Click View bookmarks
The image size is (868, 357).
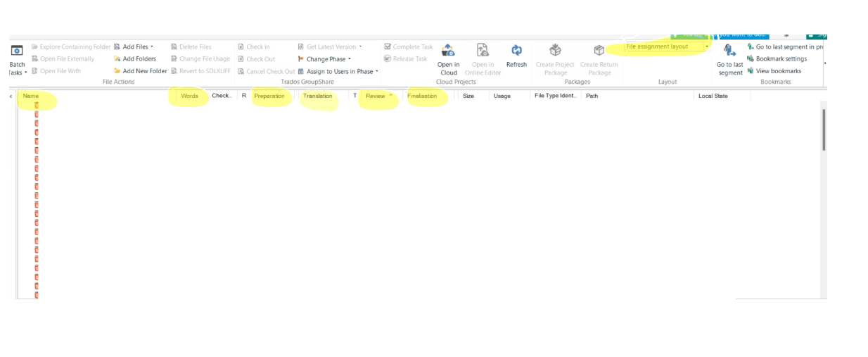click(774, 71)
